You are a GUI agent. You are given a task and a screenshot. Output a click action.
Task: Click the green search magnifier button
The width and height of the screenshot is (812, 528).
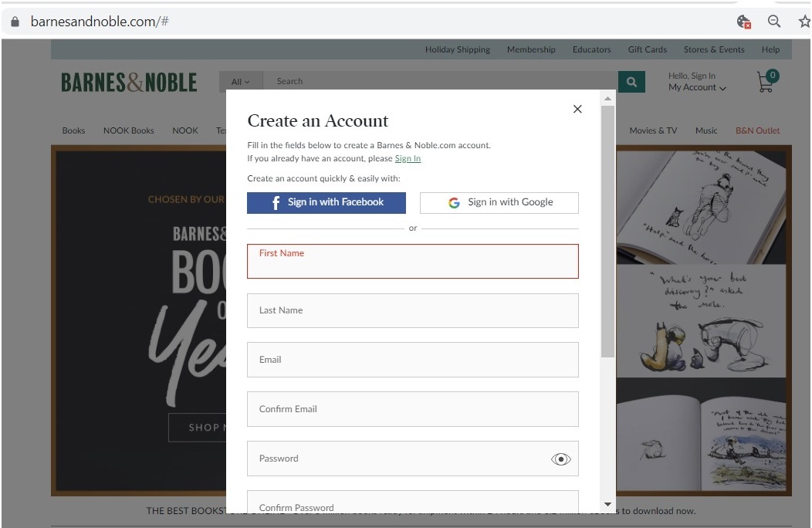coord(631,82)
